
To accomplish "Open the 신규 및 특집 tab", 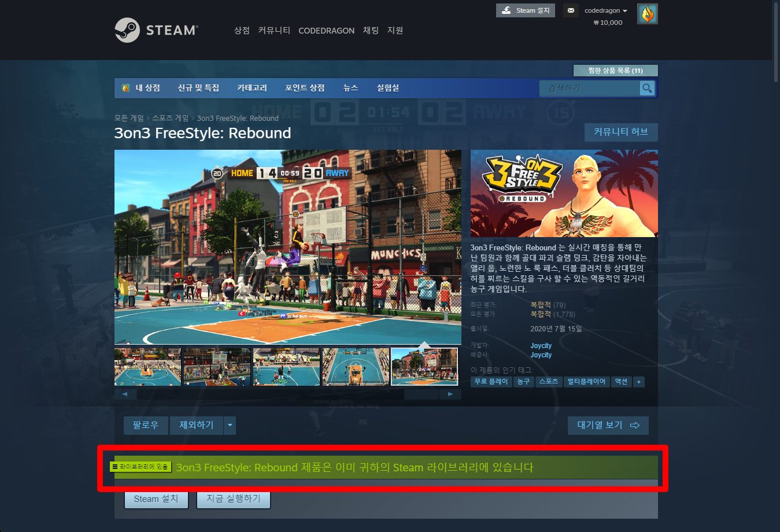I will pos(198,88).
